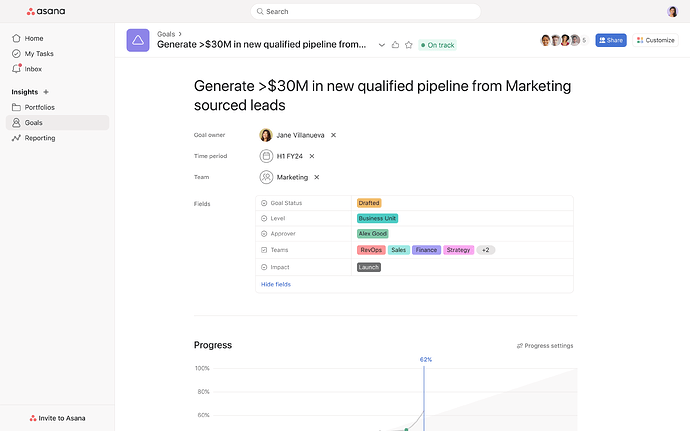Clear the H1 FY24 time period

pos(312,156)
